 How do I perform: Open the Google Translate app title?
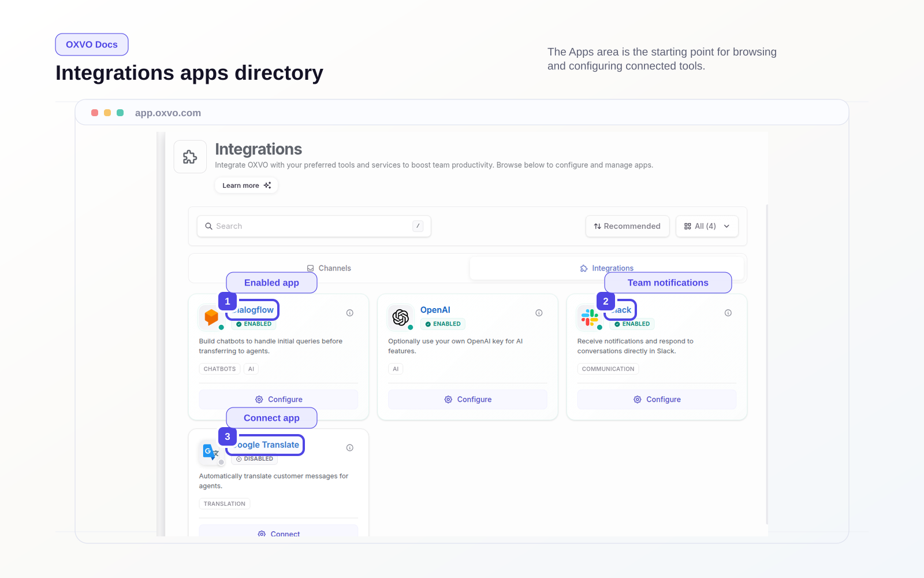coord(266,445)
